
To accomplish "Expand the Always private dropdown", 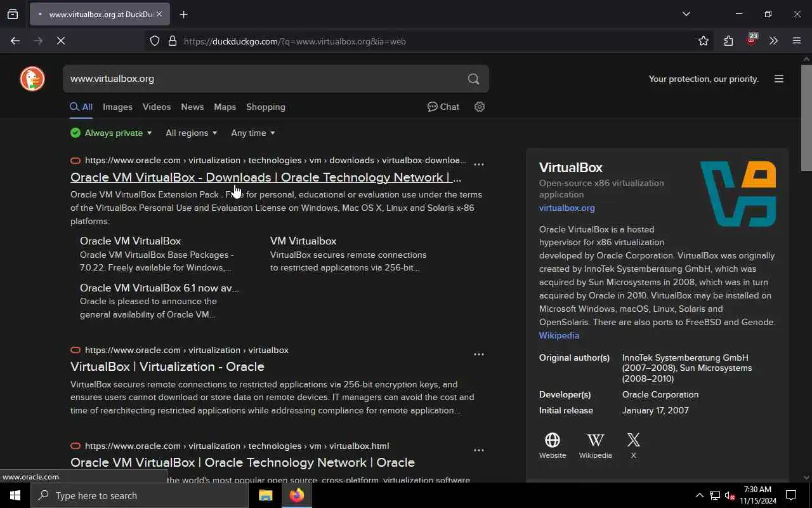I will pos(112,133).
